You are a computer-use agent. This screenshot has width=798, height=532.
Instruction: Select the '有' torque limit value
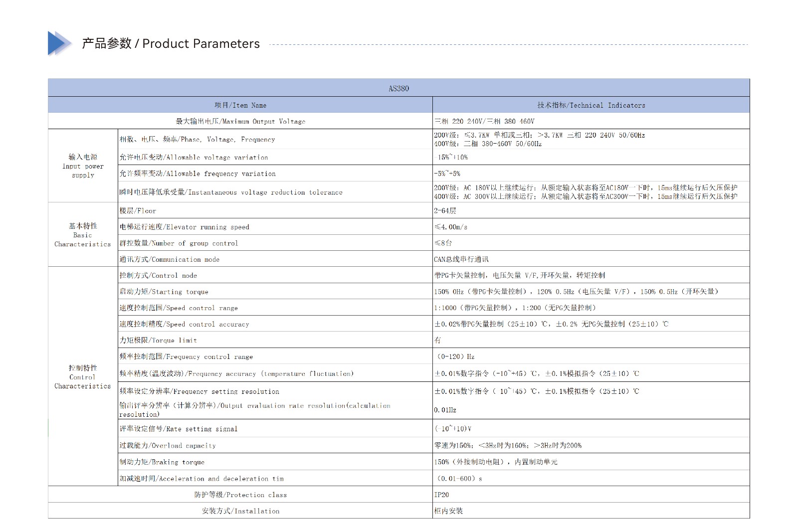pyautogui.click(x=437, y=340)
